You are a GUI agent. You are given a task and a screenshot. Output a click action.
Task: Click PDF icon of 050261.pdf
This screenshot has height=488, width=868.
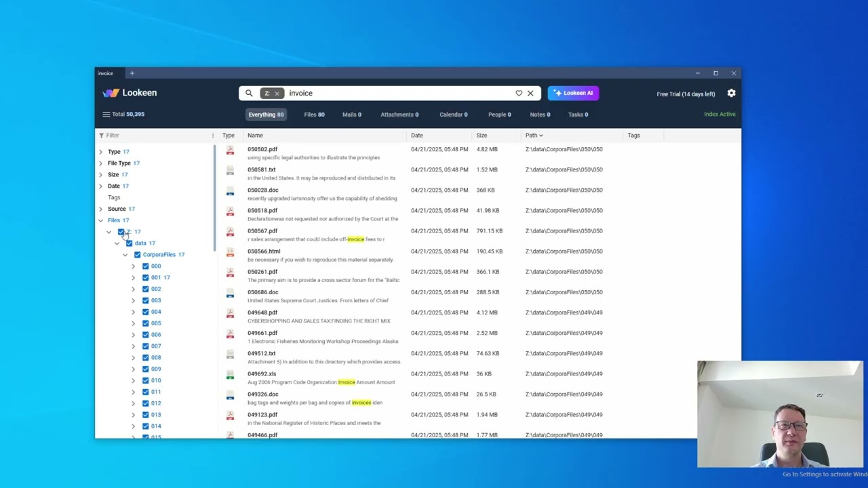point(230,272)
